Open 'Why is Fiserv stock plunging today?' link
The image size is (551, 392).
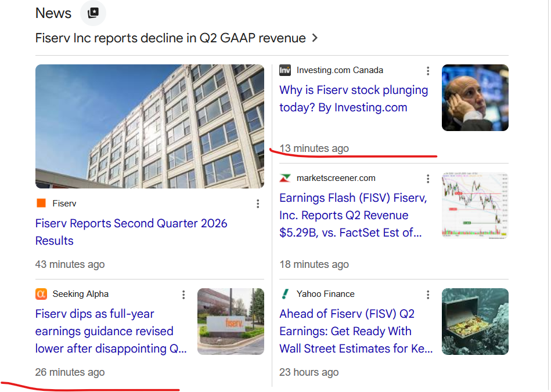[x=353, y=99]
